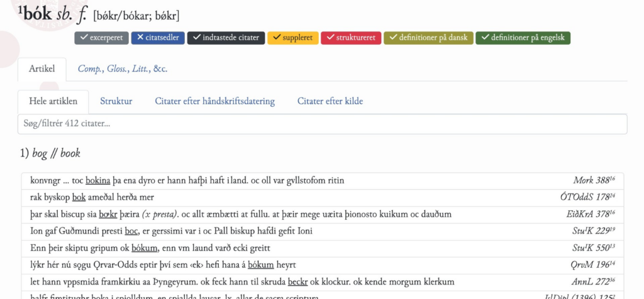Show the Struktur tab
Screen dimensions: 644x299
point(116,101)
